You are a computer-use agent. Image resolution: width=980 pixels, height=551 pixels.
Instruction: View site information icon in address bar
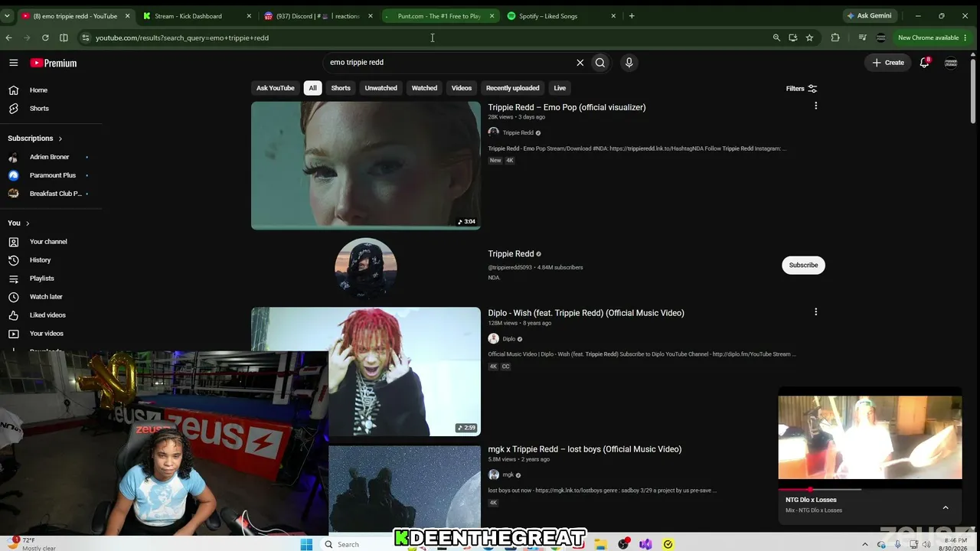85,37
